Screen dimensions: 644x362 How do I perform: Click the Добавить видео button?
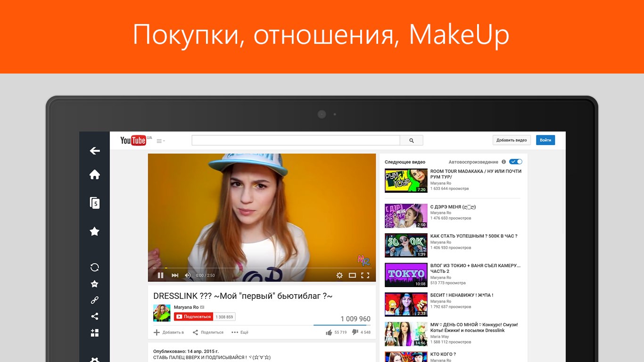pos(512,140)
